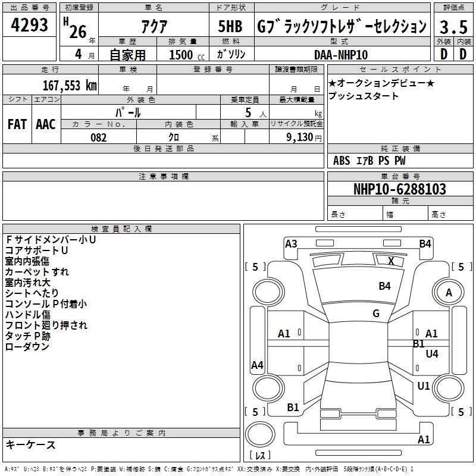Select the interior color クロ
Screen dimensions: 476x476
click(174, 137)
